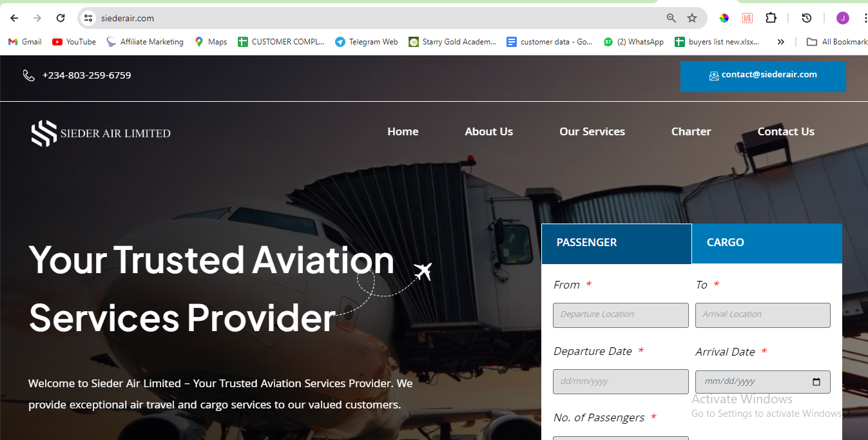Open the profile avatar J icon
The image size is (868, 440).
pyautogui.click(x=843, y=18)
